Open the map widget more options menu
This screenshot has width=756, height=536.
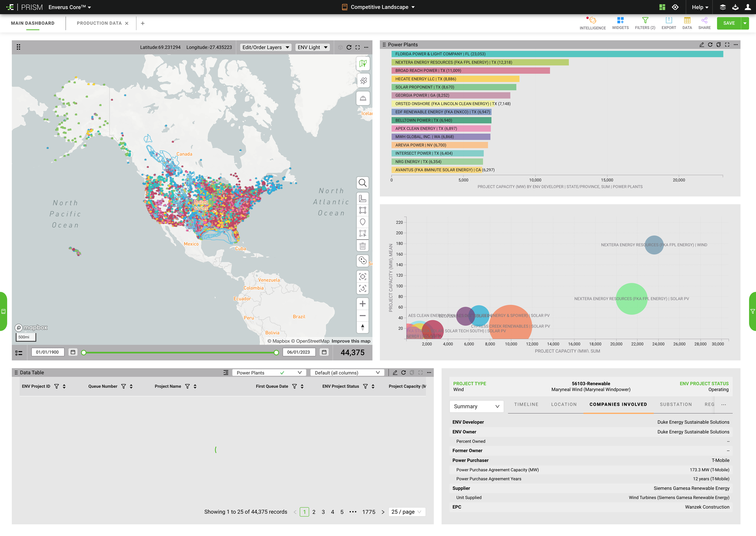(366, 47)
